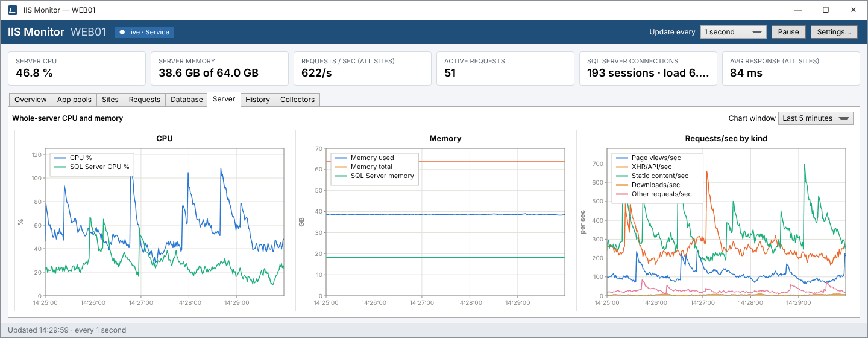Switch to the App pools tab
The height and width of the screenshot is (338, 868).
(x=74, y=100)
